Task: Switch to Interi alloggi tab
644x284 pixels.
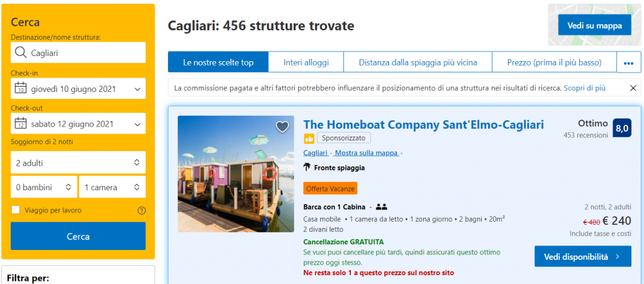Action: click(306, 62)
